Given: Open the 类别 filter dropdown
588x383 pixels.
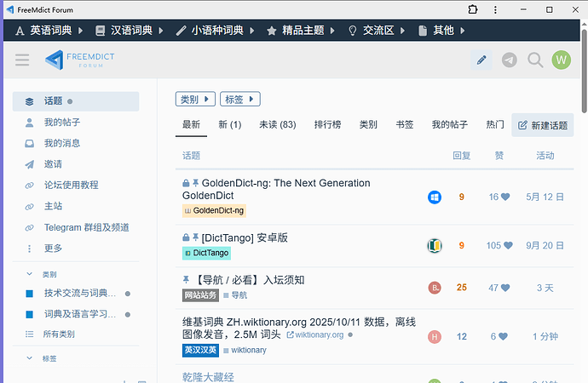Looking at the screenshot, I should click(x=195, y=100).
